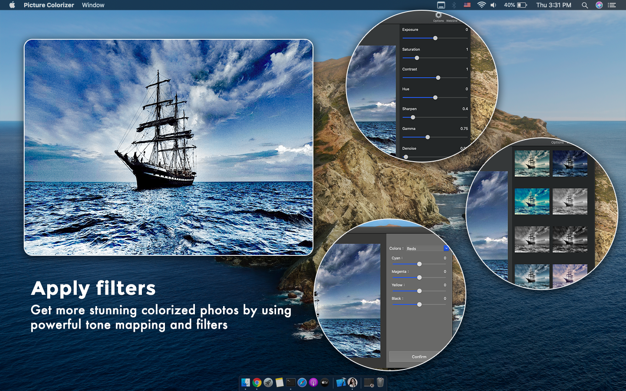Viewport: 626px width, 391px height.
Task: Open Spotlight search magnifier icon
Action: pyautogui.click(x=584, y=5)
